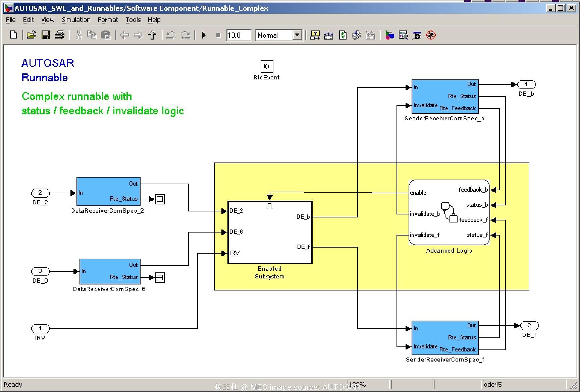Viewport: 580px width, 392px height.
Task: Click the 'AUTOSAR' annotation text
Action: pos(48,63)
